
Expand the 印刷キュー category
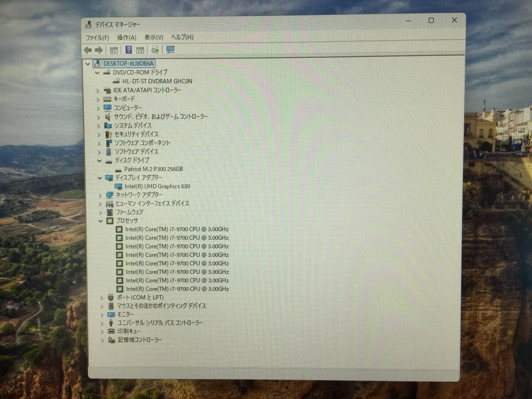pos(102,332)
